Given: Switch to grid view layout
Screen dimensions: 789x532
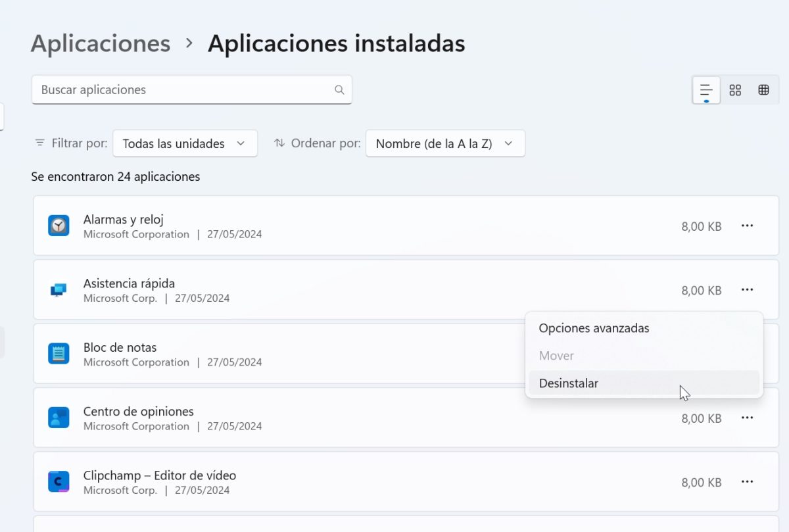Looking at the screenshot, I should (x=735, y=90).
